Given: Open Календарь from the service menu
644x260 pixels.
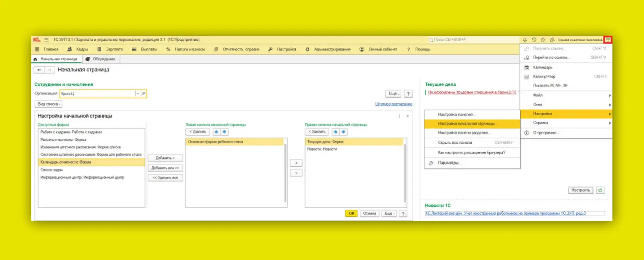Looking at the screenshot, I should point(566,68).
